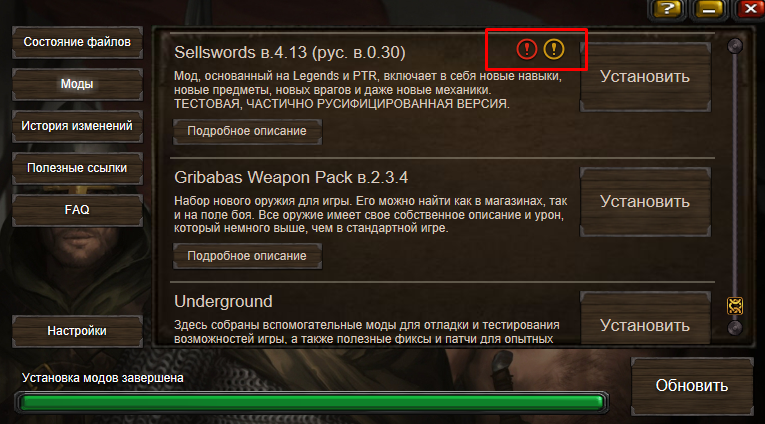Close the launcher with the red X
The image size is (765, 424).
pos(750,9)
